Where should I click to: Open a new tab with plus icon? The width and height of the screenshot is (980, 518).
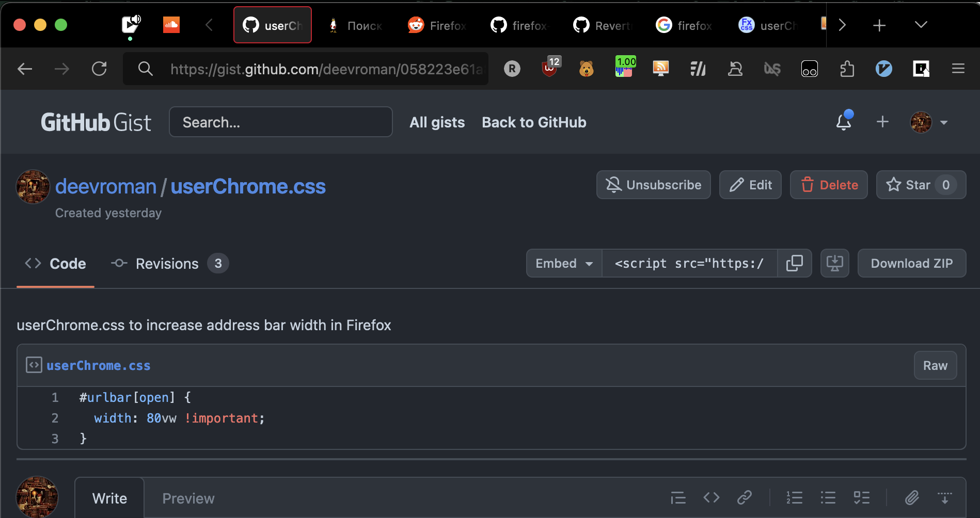coord(879,25)
